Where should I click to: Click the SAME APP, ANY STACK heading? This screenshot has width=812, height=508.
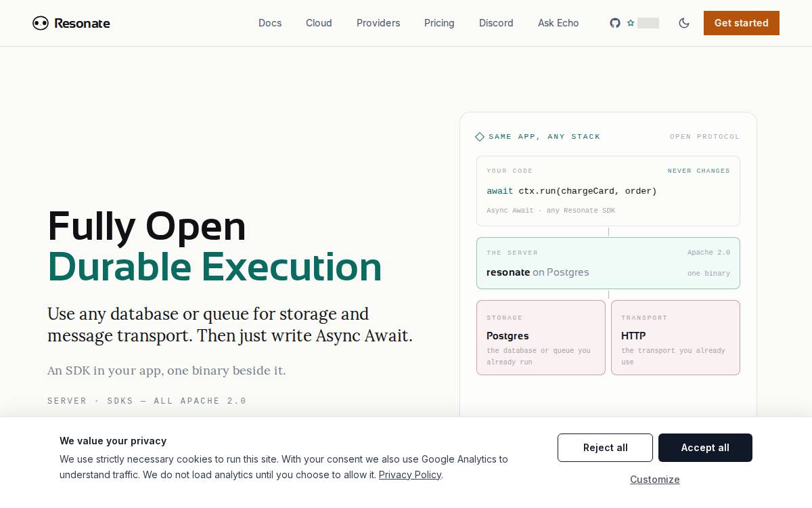tap(545, 137)
